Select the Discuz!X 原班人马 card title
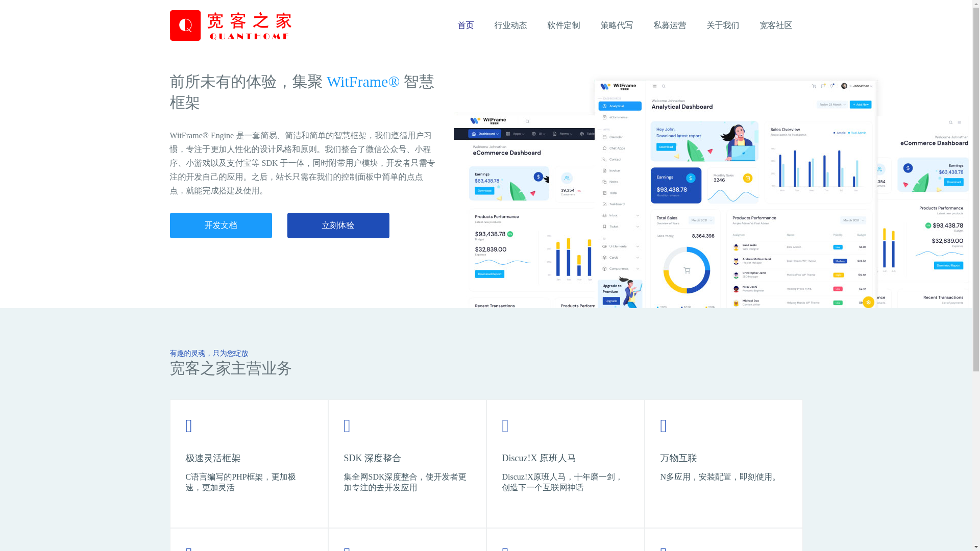Viewport: 980px width, 551px height. coord(539,458)
